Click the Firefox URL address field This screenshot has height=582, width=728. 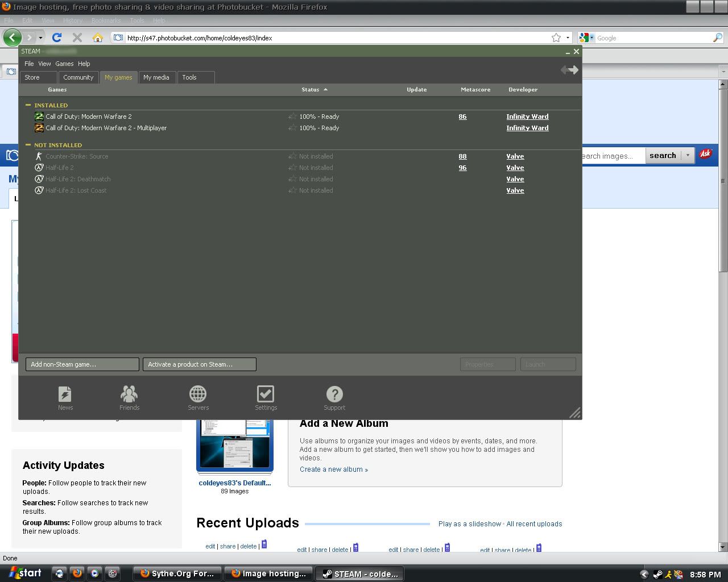(x=338, y=38)
